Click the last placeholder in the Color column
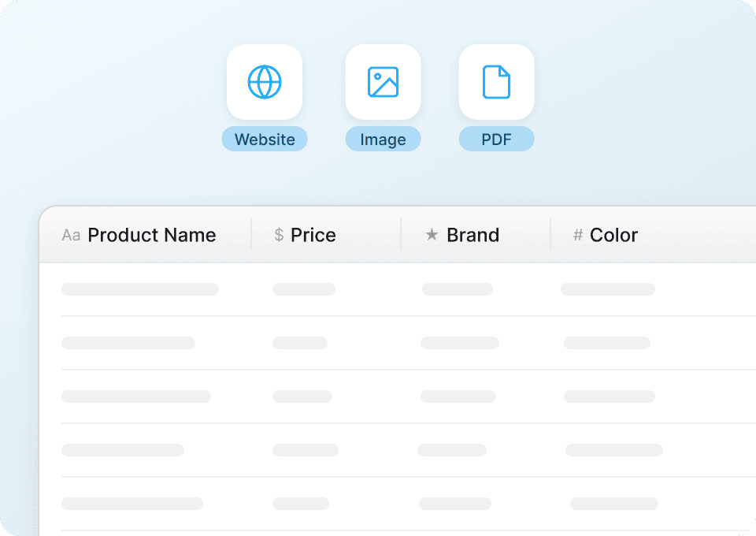Viewport: 756px width, 536px height. click(x=613, y=504)
